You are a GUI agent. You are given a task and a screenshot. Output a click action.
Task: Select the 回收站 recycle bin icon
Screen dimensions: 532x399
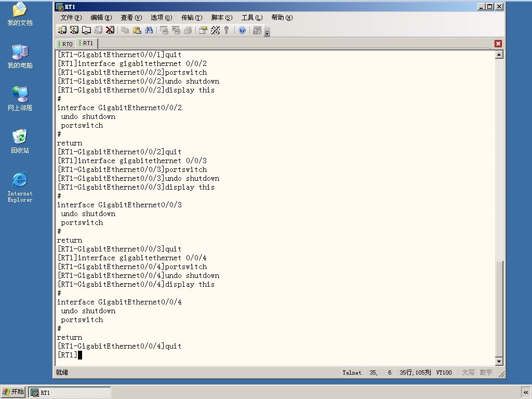pyautogui.click(x=20, y=141)
